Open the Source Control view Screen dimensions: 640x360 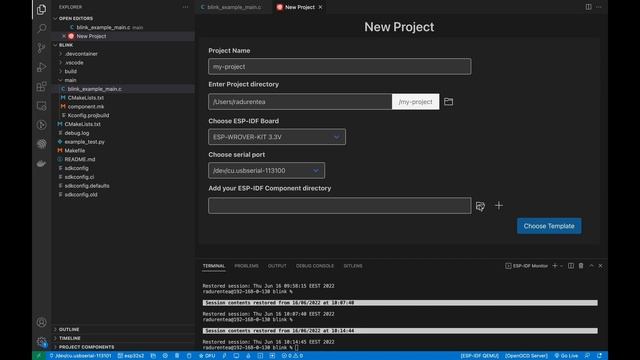pyautogui.click(x=41, y=48)
